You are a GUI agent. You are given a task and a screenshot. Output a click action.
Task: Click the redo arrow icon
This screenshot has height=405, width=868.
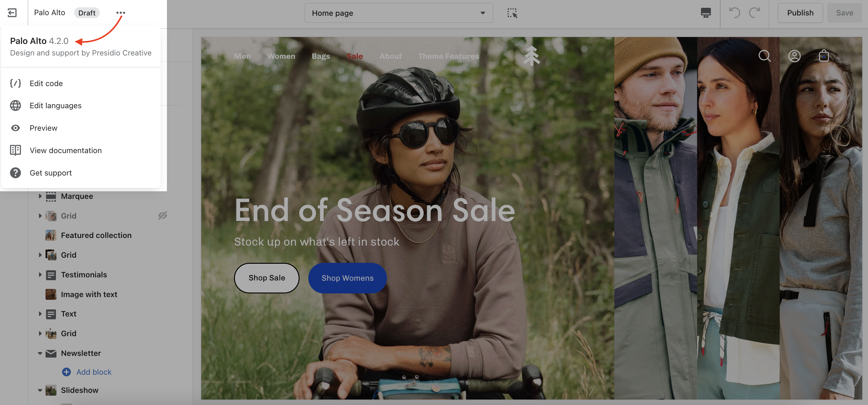point(754,13)
